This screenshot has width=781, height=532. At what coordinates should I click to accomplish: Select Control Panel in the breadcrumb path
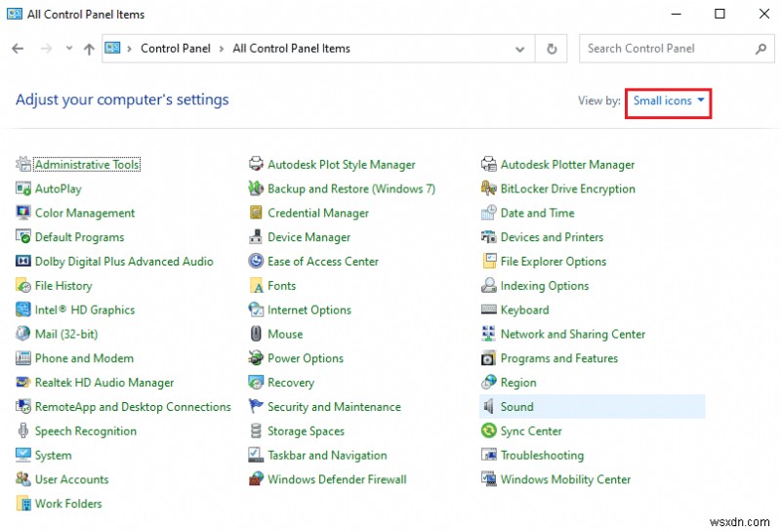coord(175,49)
